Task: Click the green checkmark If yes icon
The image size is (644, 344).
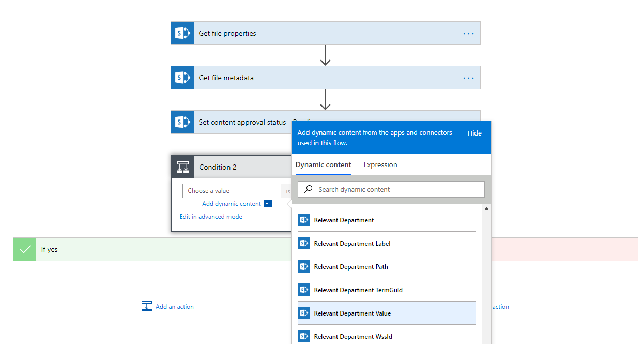Action: point(25,249)
